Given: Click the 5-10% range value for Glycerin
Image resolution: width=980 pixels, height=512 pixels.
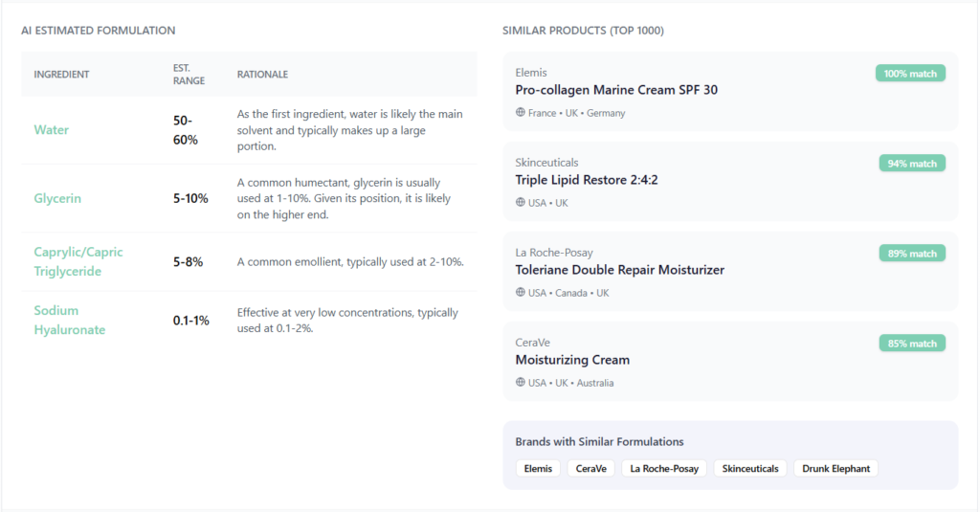Looking at the screenshot, I should click(190, 198).
